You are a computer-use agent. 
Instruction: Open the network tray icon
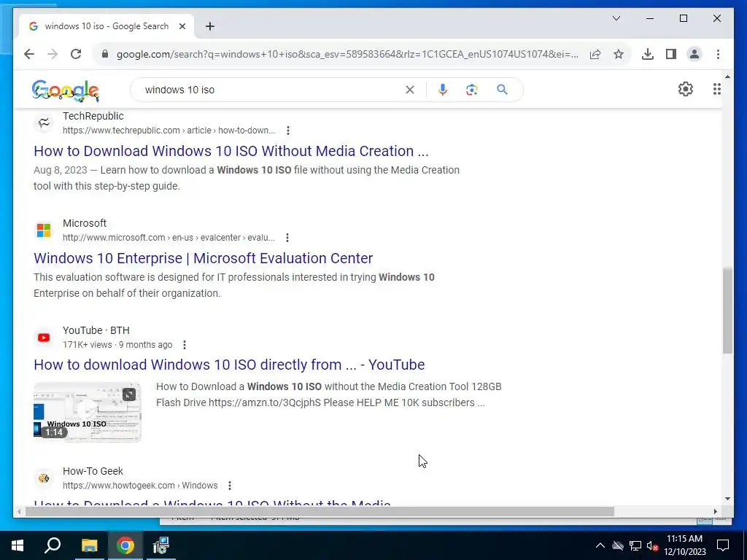pyautogui.click(x=635, y=545)
